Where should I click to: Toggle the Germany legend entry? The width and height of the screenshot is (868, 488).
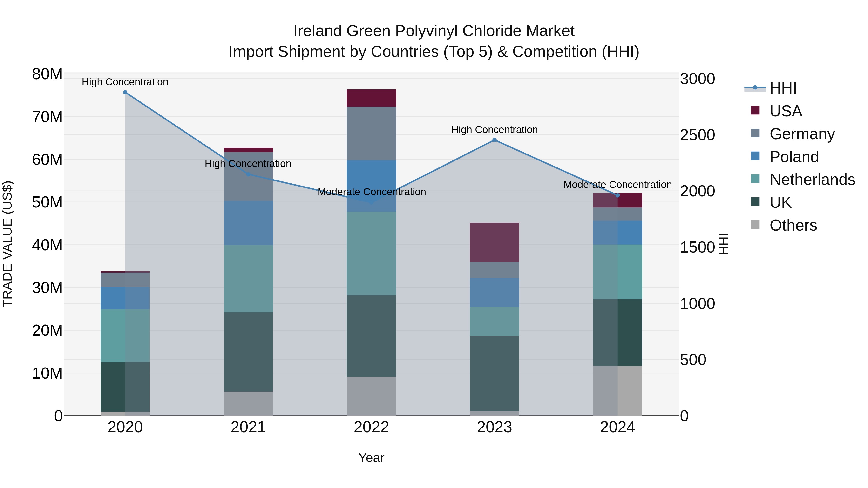(793, 134)
